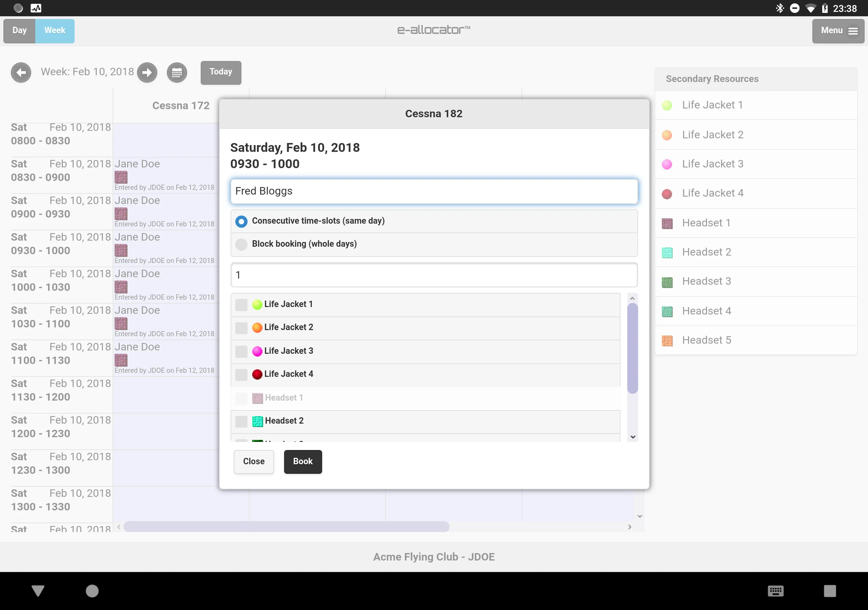868x610 pixels.
Task: Select Headset 3 in Secondary Resources list
Action: tap(756, 282)
